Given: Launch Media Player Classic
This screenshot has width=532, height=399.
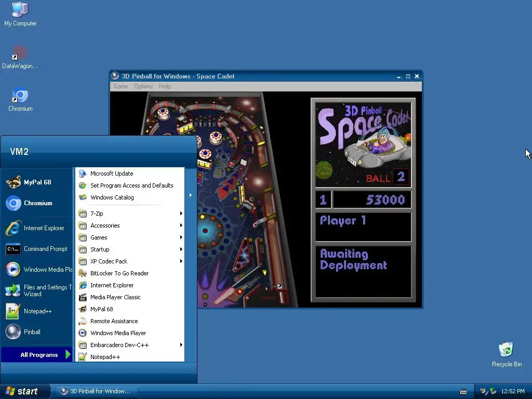Looking at the screenshot, I should (x=130, y=297).
